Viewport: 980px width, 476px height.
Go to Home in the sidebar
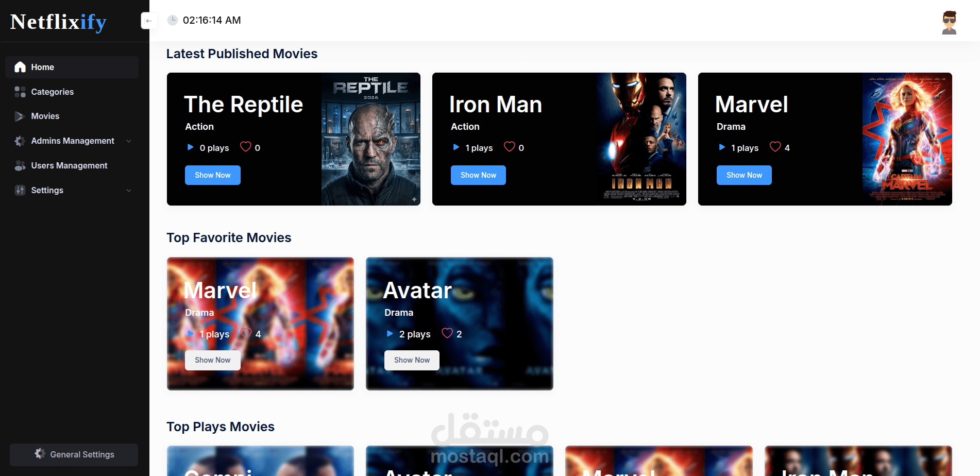click(72, 67)
